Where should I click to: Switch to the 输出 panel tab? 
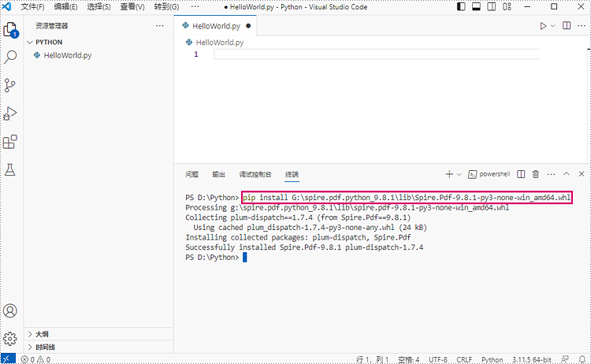pos(218,174)
